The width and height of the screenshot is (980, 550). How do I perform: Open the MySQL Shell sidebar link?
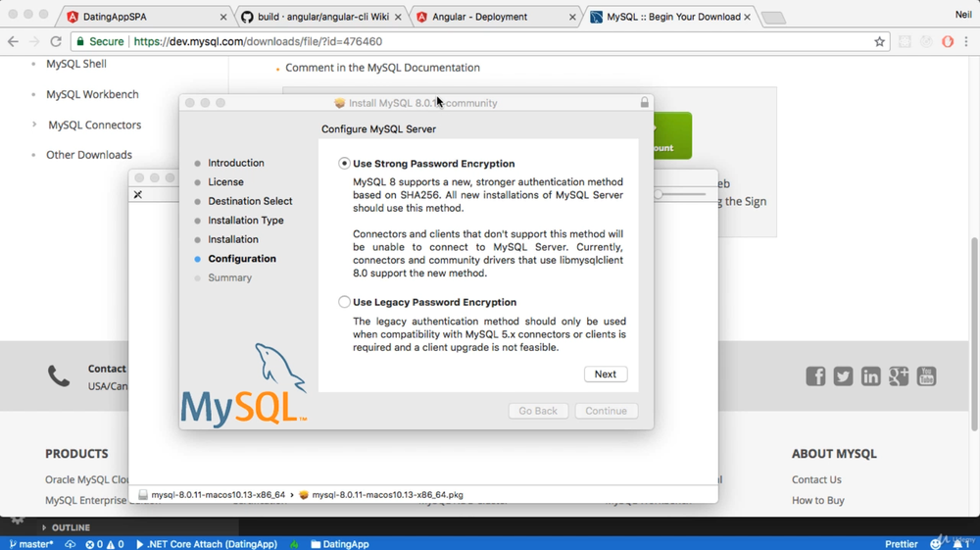tap(76, 64)
